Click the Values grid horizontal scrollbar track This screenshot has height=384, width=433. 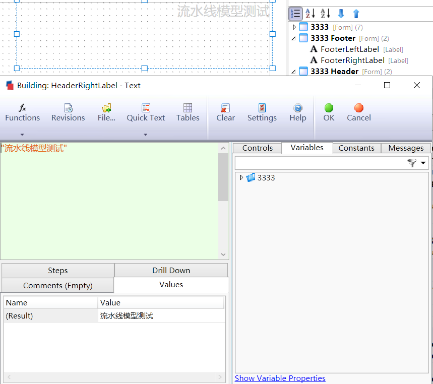tap(114, 377)
